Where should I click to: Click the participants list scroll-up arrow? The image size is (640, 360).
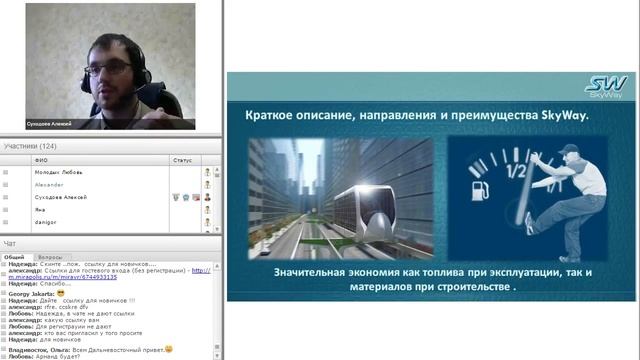(x=217, y=169)
